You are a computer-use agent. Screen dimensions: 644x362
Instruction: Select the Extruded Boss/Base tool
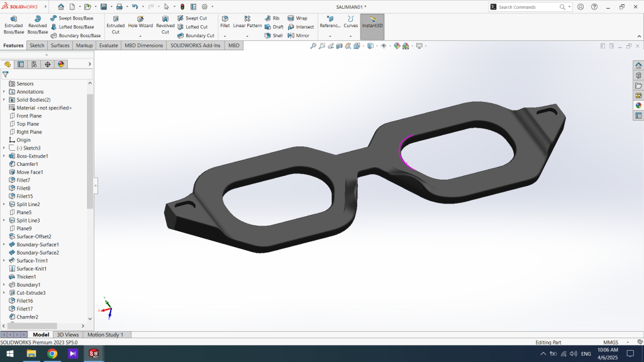tap(14, 25)
